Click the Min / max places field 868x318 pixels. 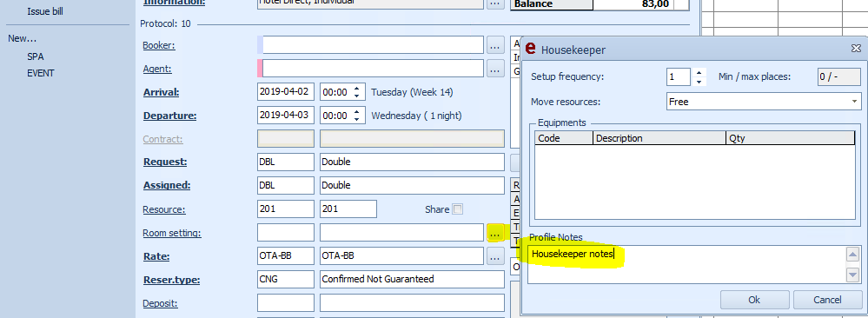coord(839,77)
